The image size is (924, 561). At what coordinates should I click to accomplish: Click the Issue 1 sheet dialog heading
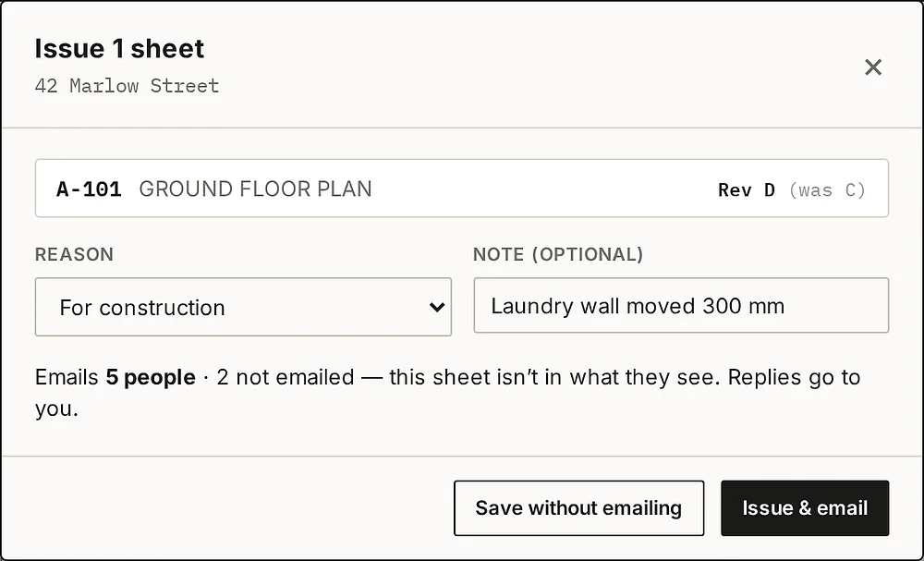pos(119,48)
